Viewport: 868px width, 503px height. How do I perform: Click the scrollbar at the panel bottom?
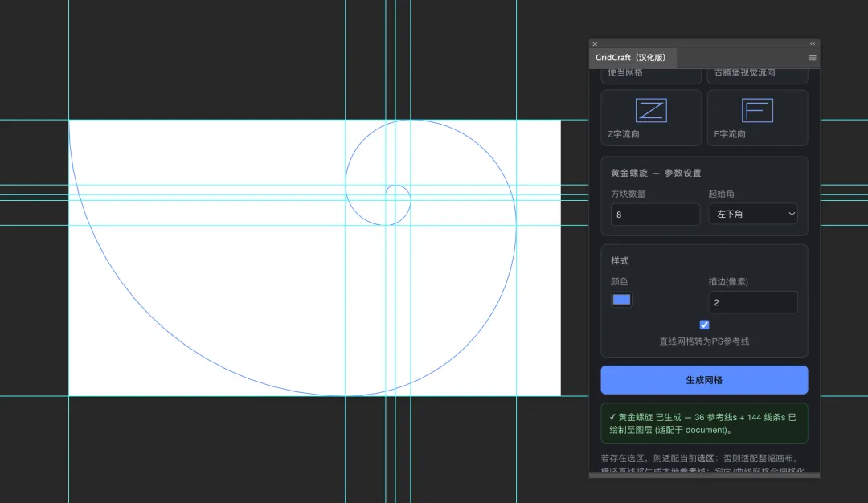(704, 476)
